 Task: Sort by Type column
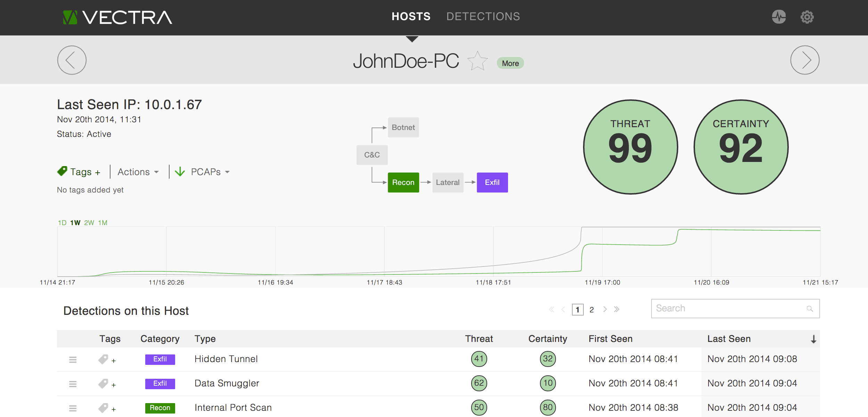click(205, 339)
